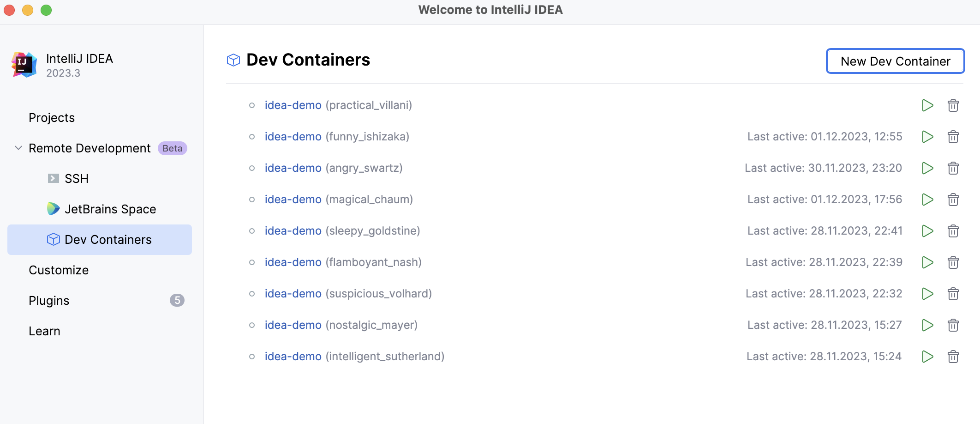Screen dimensions: 980x424
Task: Start the practical_villani container
Action: (927, 105)
